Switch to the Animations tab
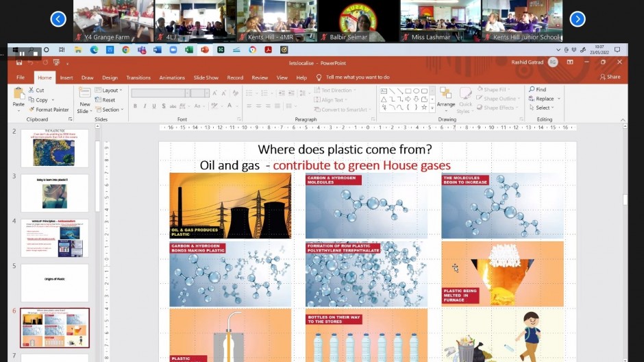 172,77
